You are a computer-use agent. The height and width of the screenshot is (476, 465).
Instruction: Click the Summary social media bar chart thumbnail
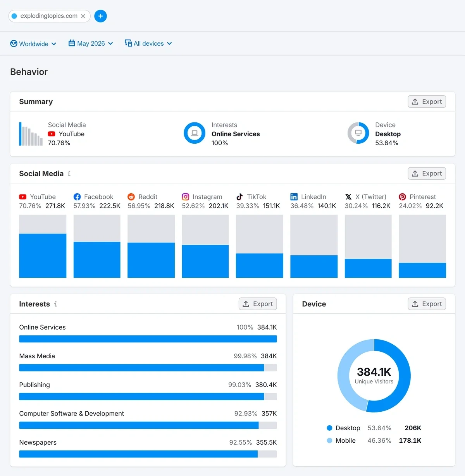coord(31,134)
